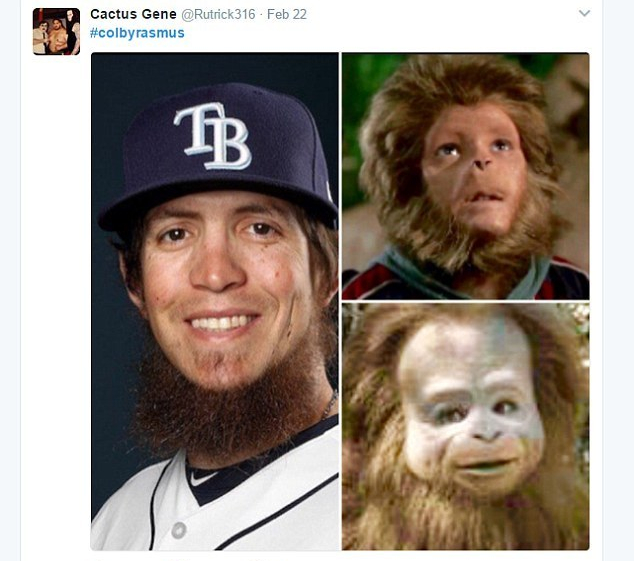Screen dimensions: 634x561
Task: Search tweets tagged colbyrasmus
Action: coord(137,33)
